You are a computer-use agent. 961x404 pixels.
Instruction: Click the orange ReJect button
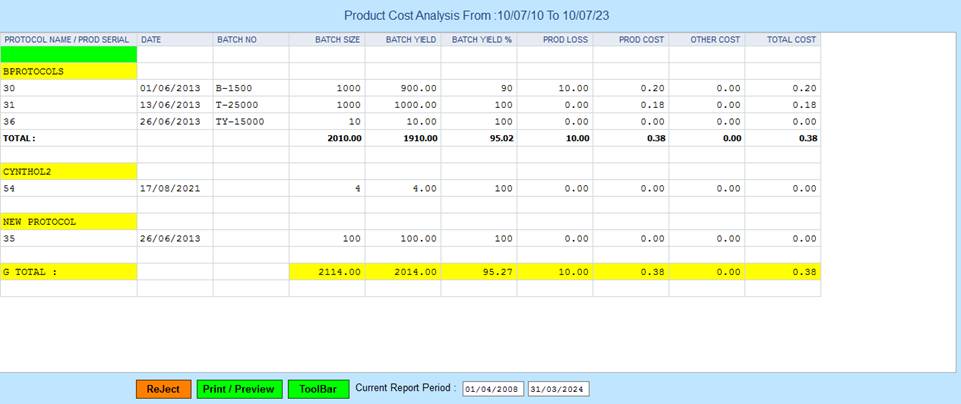[163, 389]
